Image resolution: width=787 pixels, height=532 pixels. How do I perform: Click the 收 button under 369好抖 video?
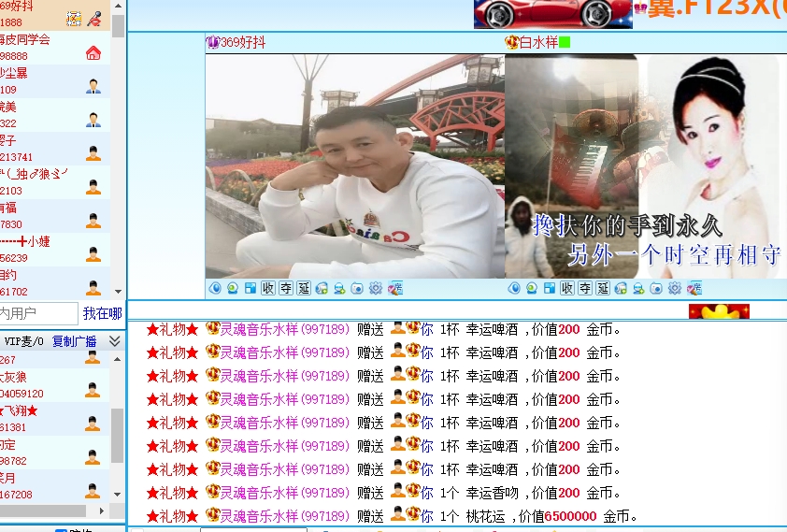(268, 288)
